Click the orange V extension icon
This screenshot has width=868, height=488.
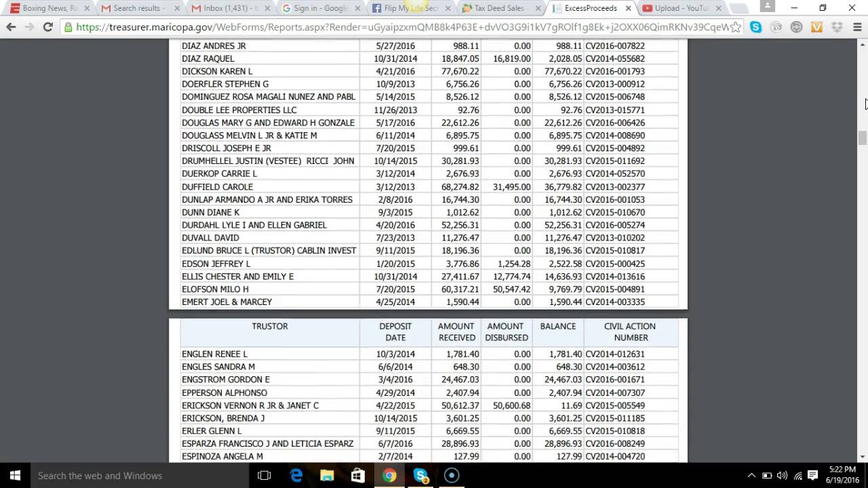[816, 27]
